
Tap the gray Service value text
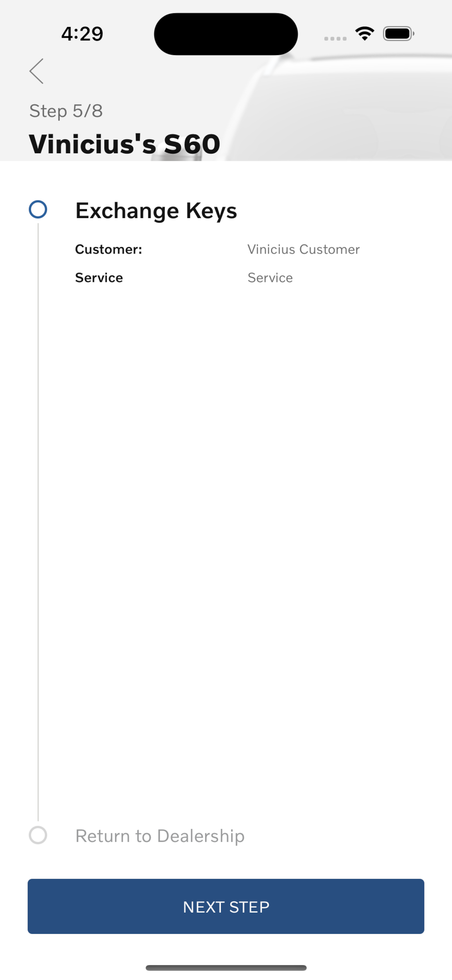click(x=270, y=278)
